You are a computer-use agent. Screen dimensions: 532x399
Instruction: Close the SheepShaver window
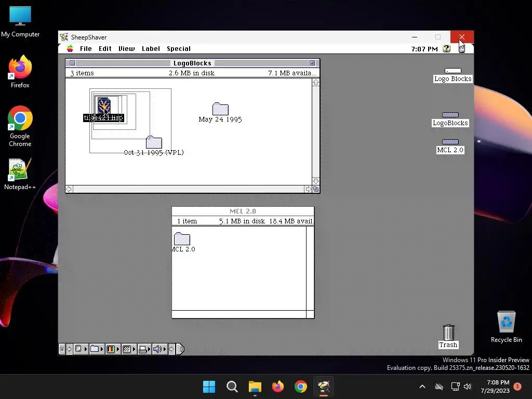point(462,37)
